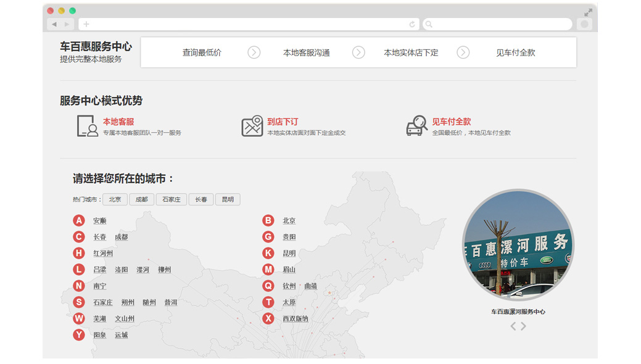This screenshot has height=364, width=641.
Task: Click the red letter Y badge
Action: (79, 335)
